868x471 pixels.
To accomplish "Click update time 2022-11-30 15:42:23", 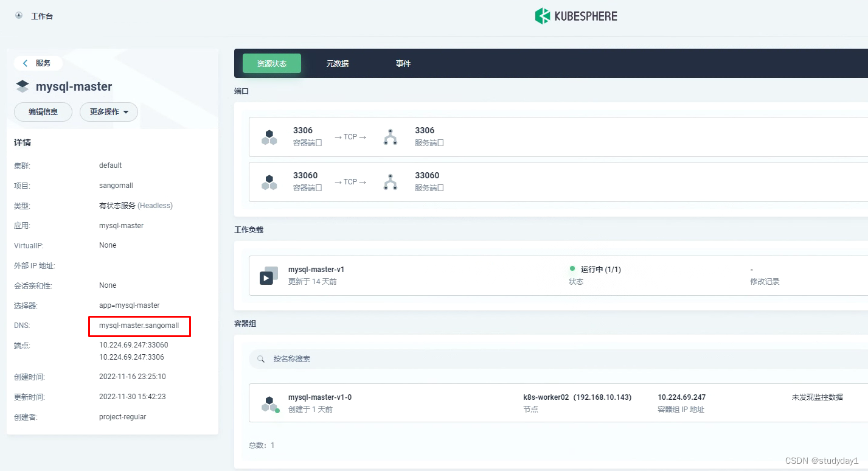I will tap(133, 397).
